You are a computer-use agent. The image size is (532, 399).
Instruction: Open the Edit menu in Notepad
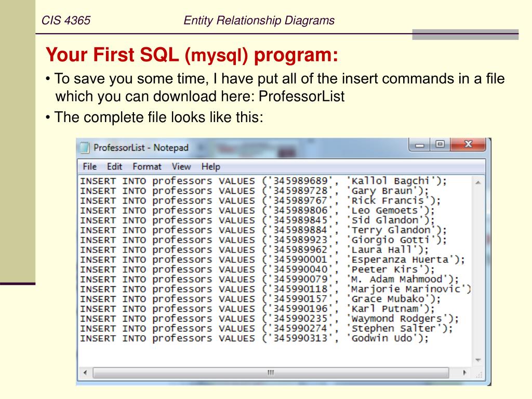114,167
